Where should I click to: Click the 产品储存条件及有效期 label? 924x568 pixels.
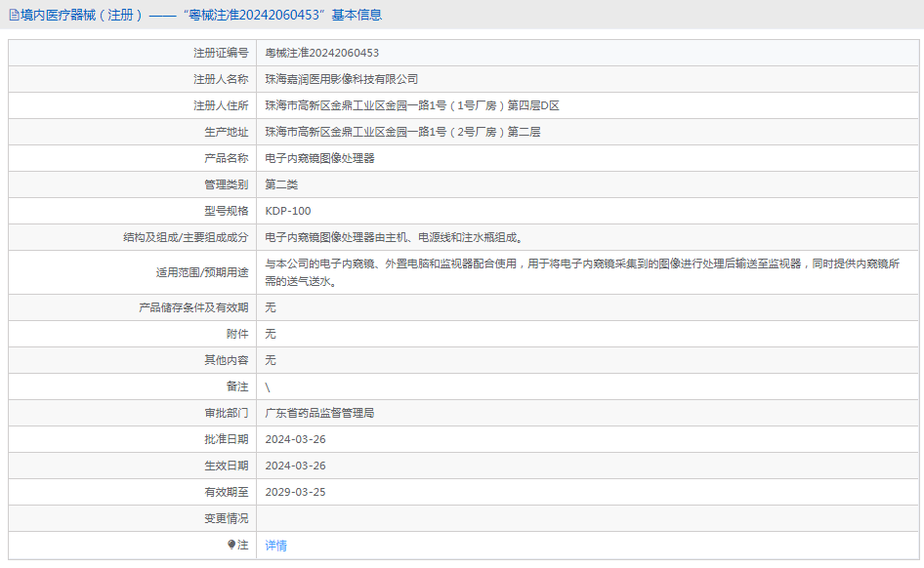pos(193,307)
